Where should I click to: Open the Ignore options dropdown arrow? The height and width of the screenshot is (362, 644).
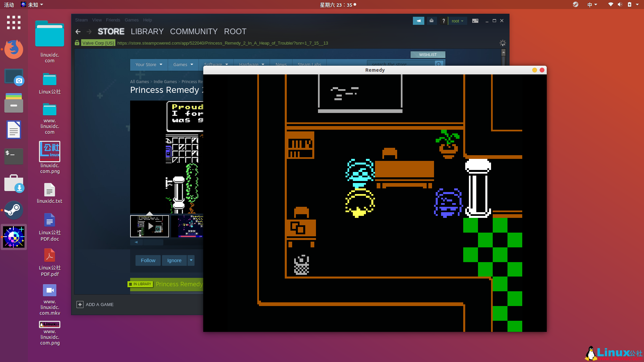tap(191, 260)
